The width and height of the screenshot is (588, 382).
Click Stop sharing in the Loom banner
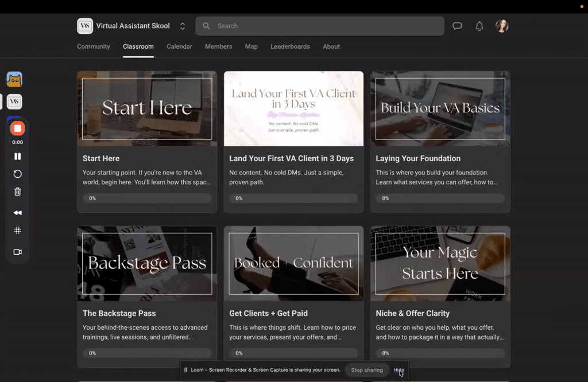(x=367, y=370)
